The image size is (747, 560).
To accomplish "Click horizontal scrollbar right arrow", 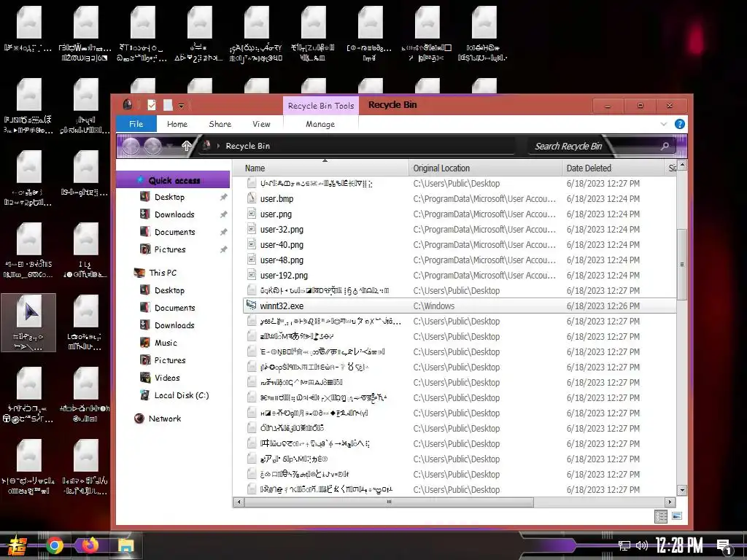I will (670, 502).
